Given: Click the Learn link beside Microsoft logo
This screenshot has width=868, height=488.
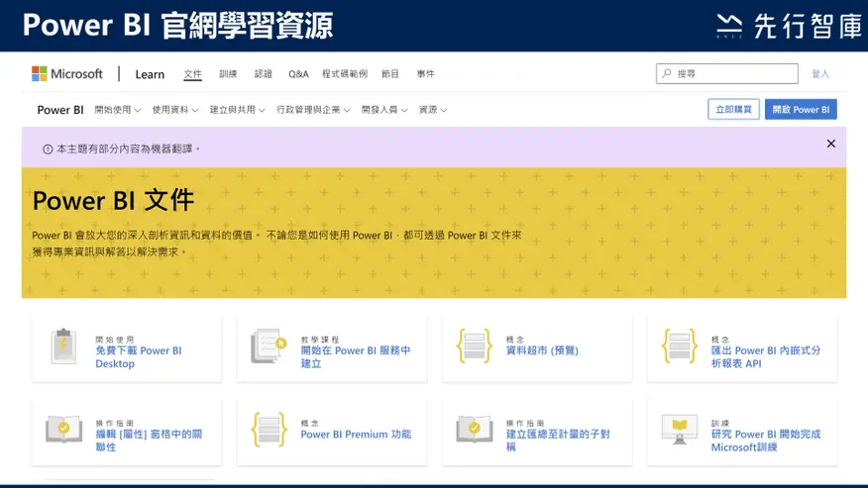Looking at the screenshot, I should click(x=150, y=74).
